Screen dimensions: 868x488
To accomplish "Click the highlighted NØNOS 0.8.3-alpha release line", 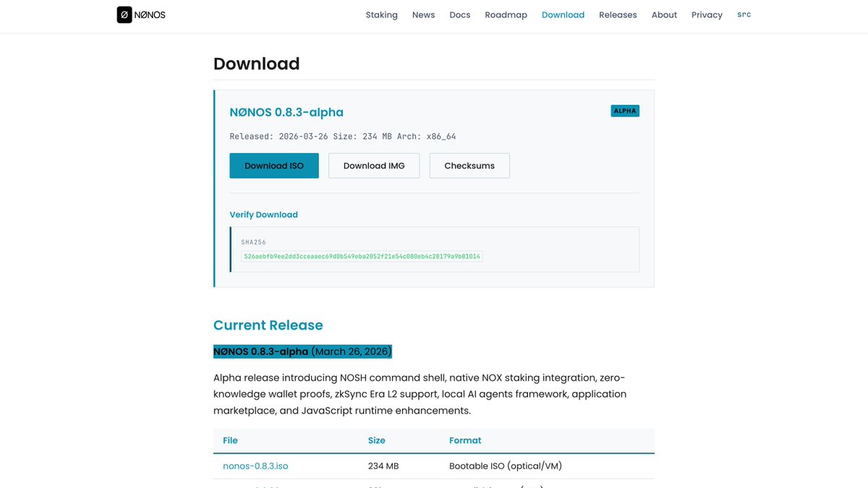I will pos(302,351).
